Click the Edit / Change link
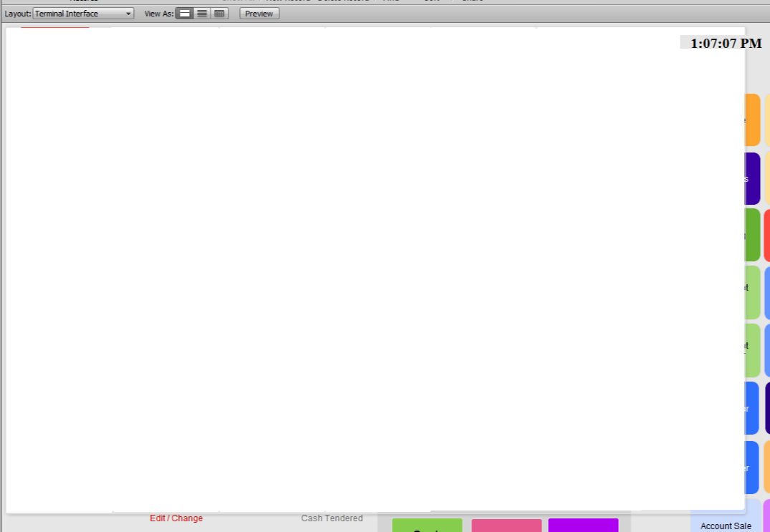This screenshot has width=770, height=532. coord(176,518)
